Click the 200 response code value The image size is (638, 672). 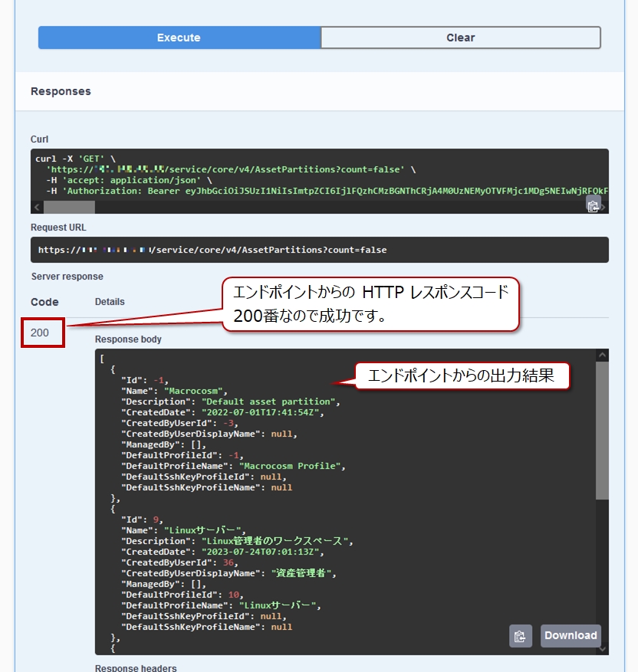tap(40, 333)
